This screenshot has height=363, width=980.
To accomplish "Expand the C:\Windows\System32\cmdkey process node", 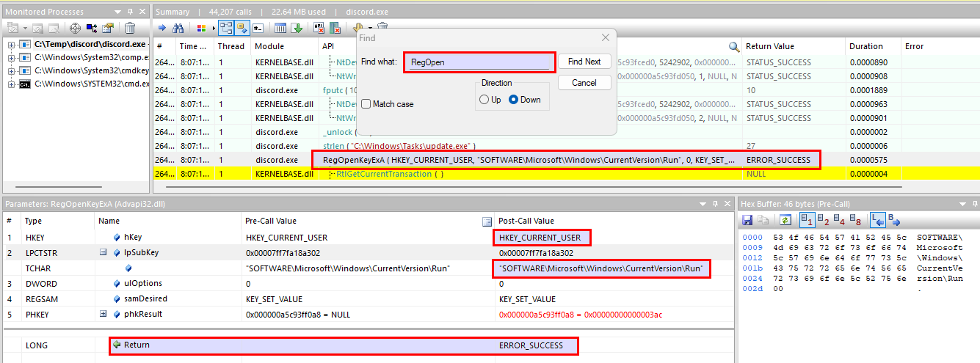I will coord(12,71).
